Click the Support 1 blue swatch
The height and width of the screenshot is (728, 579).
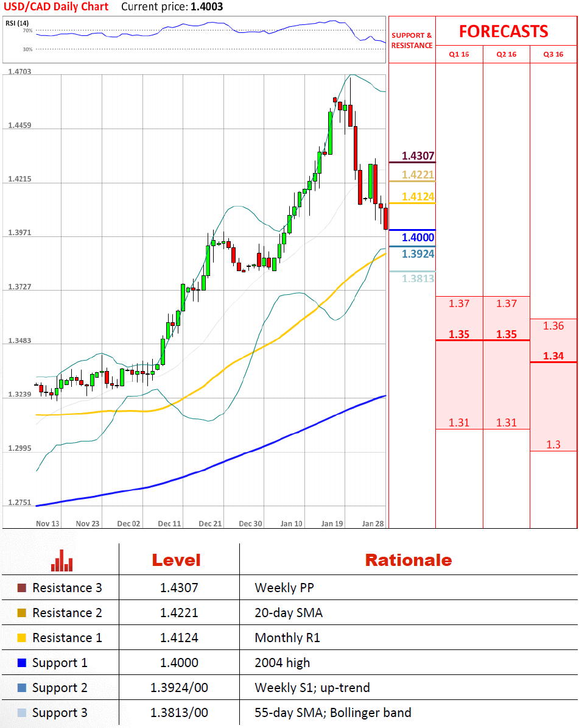click(x=22, y=663)
